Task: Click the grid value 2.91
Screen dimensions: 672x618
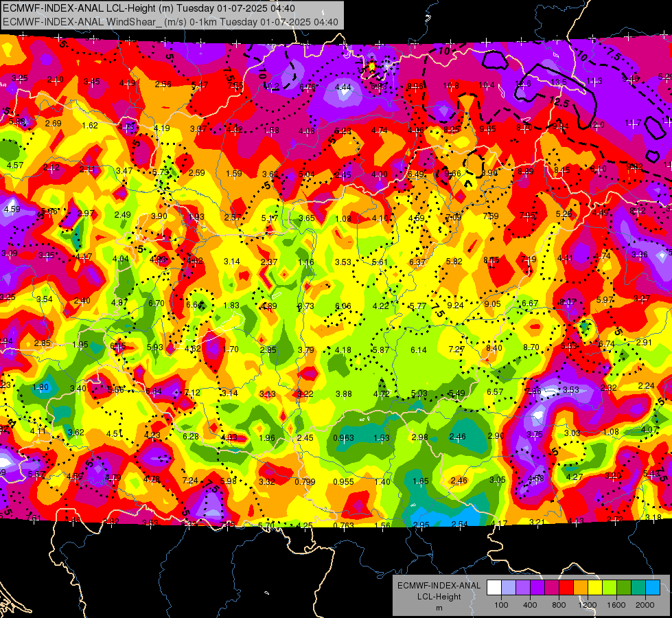Action: click(x=644, y=342)
